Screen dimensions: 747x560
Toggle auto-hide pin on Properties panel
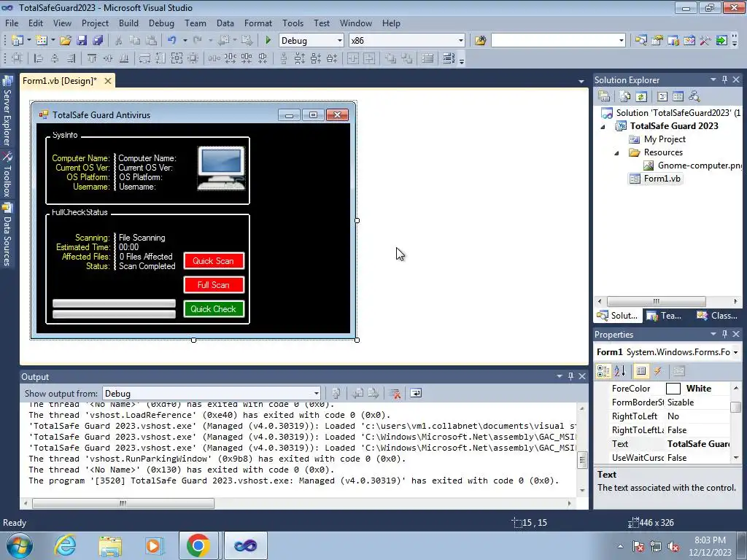(x=724, y=334)
